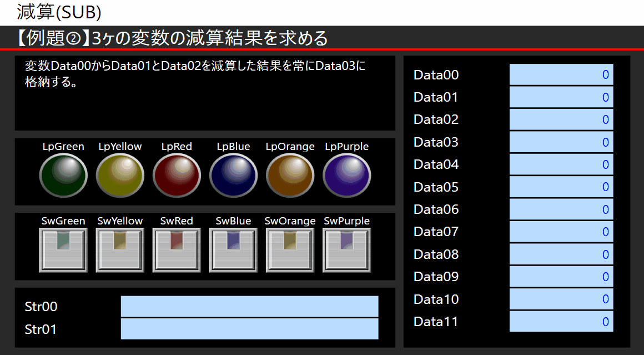The width and height of the screenshot is (644, 355).
Task: Click the LpOrange lamp indicator
Action: [x=290, y=175]
